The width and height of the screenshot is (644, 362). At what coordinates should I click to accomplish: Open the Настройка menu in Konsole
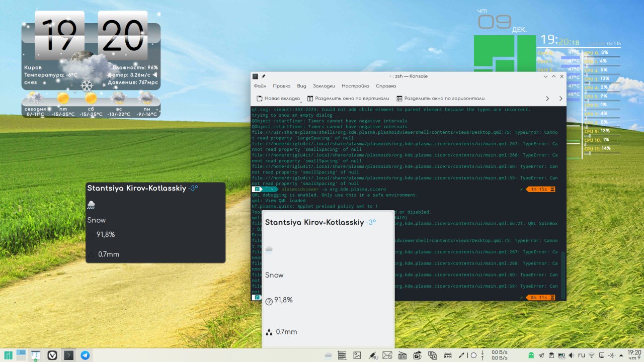tap(355, 86)
